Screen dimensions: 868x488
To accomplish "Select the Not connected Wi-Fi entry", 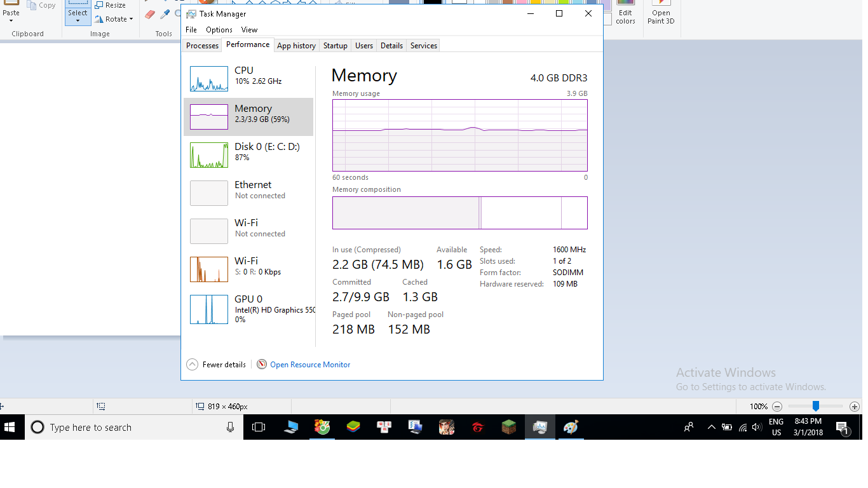I will pos(248,231).
